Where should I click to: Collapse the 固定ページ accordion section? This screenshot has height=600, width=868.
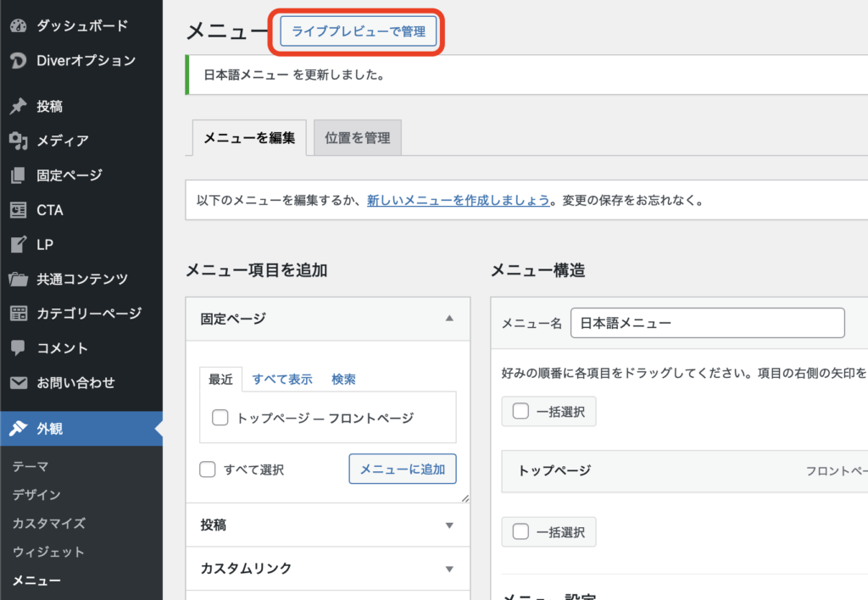[449, 319]
